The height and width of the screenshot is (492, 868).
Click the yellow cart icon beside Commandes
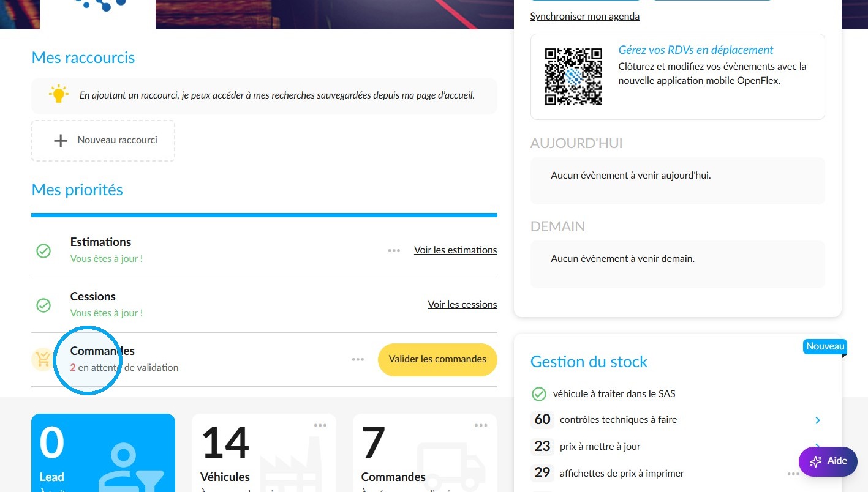pos(42,359)
